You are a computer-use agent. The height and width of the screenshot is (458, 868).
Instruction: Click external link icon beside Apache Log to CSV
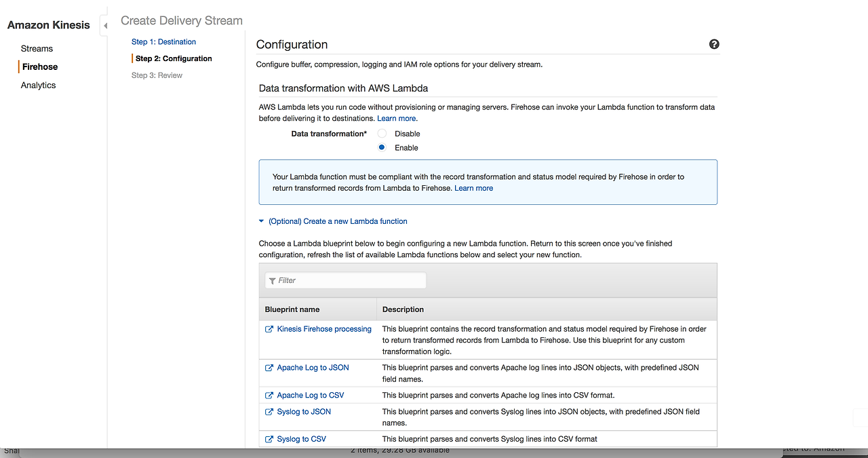269,396
